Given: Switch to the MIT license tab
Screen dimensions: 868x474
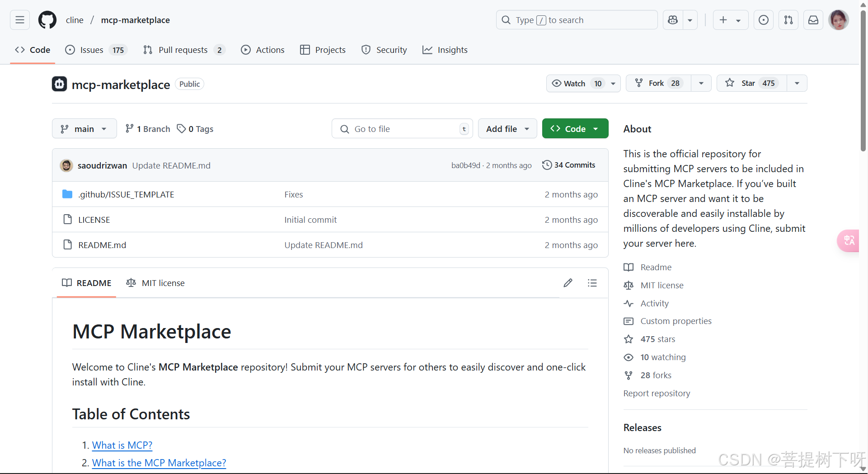Looking at the screenshot, I should pos(155,283).
